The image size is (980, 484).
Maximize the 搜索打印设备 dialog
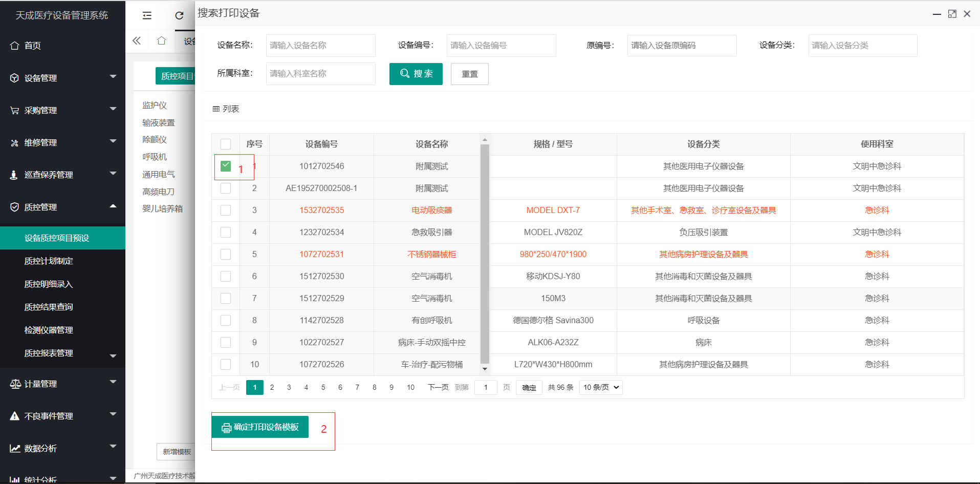click(x=952, y=14)
